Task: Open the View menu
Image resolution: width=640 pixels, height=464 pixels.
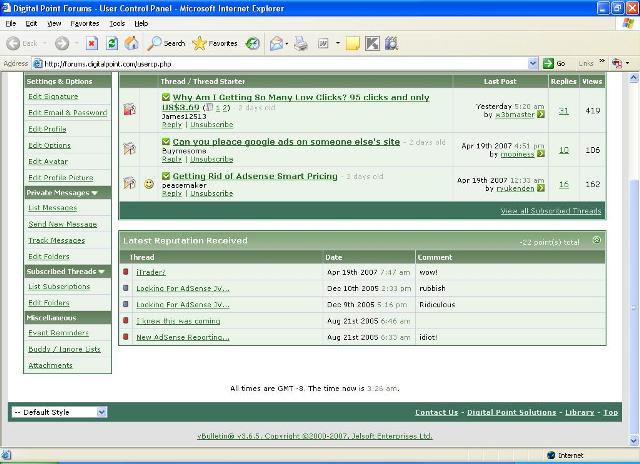Action: pyautogui.click(x=54, y=24)
